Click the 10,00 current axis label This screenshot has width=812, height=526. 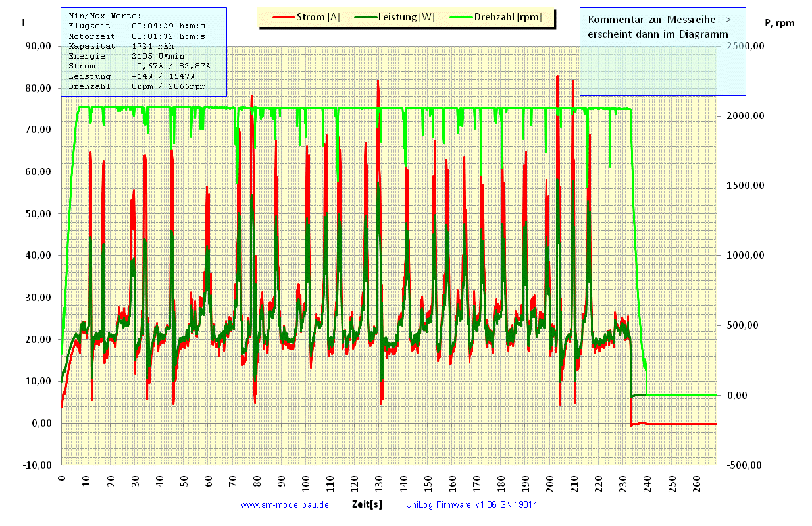coord(37,381)
